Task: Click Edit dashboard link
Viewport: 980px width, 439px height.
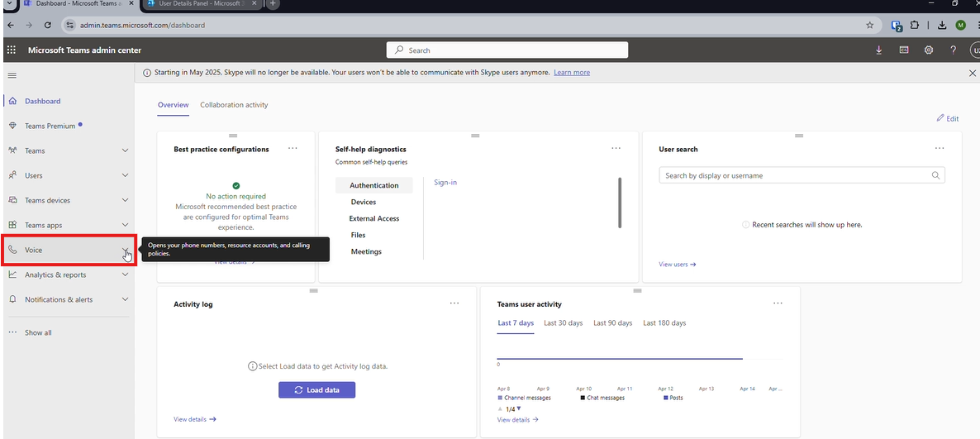Action: [948, 118]
